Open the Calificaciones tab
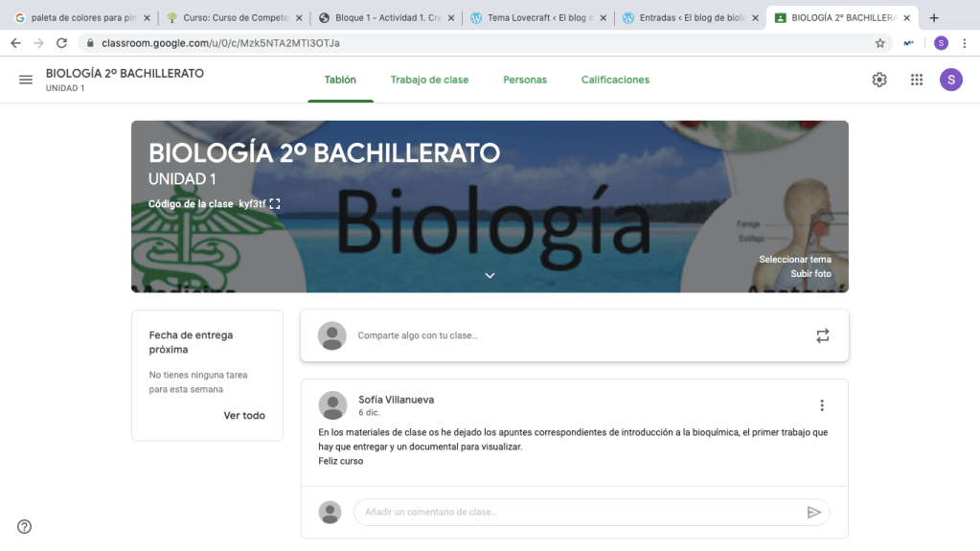The image size is (980, 551). [615, 80]
